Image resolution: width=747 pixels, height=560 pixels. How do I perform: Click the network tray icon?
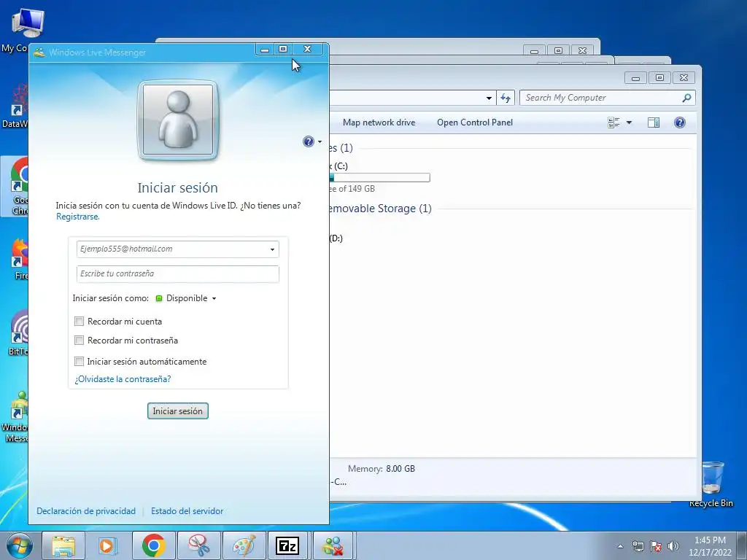tap(638, 546)
